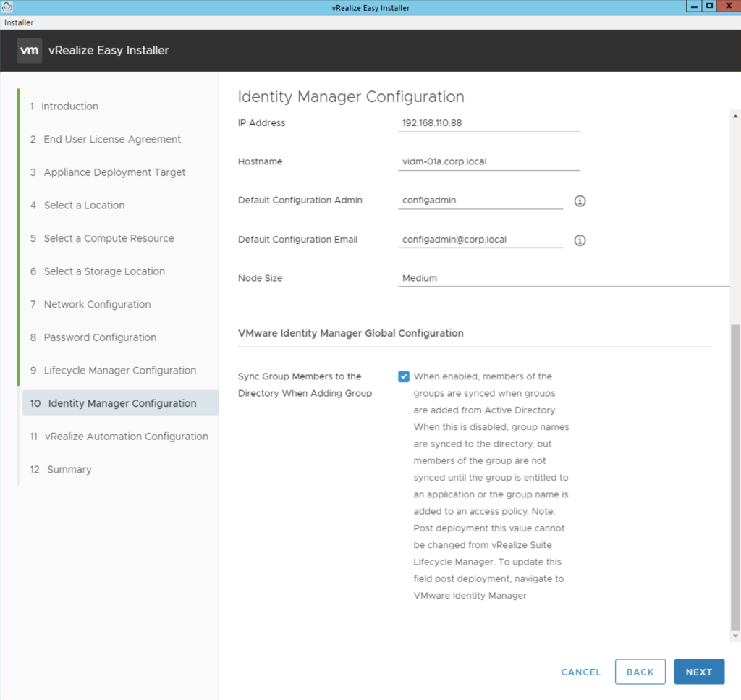This screenshot has width=741, height=700.
Task: Select vRealize Automation Configuration step
Action: click(x=126, y=437)
